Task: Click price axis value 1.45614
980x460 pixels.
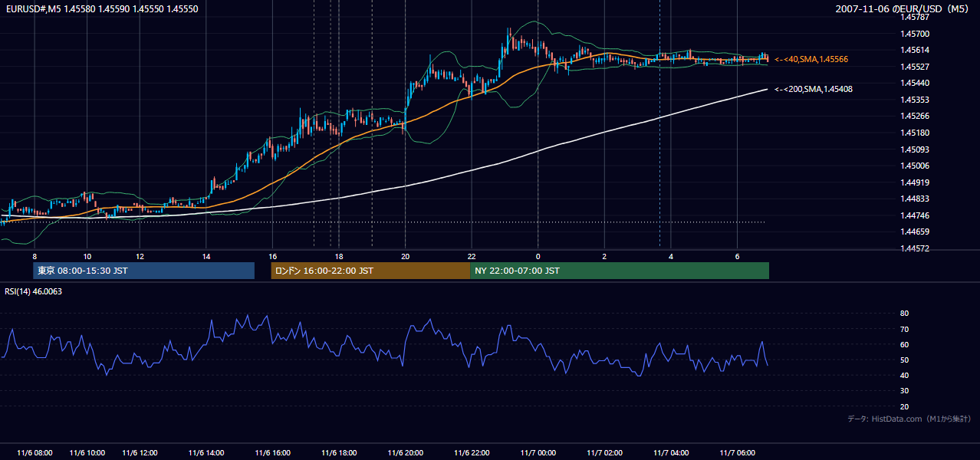Action: pos(915,50)
